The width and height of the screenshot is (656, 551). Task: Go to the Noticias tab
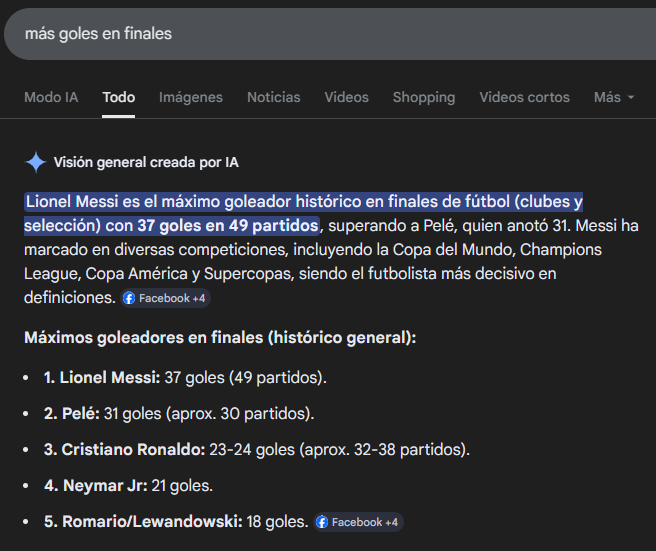pyautogui.click(x=273, y=97)
